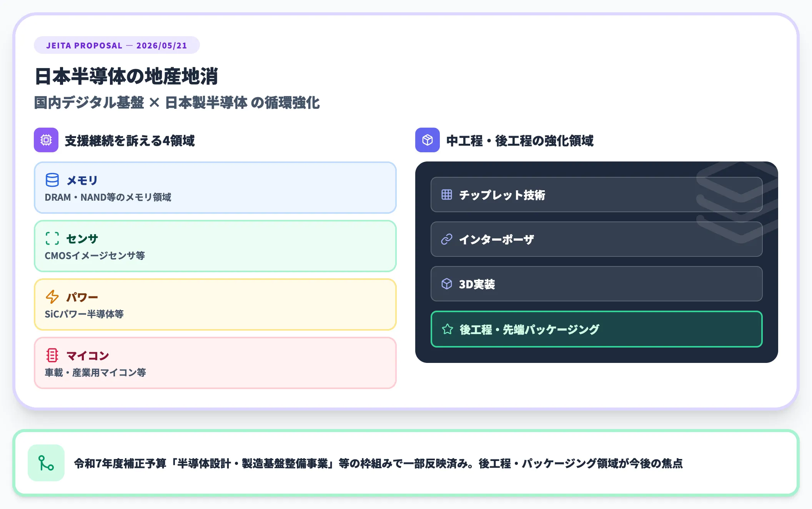Click the マイコン card title

coord(88,356)
